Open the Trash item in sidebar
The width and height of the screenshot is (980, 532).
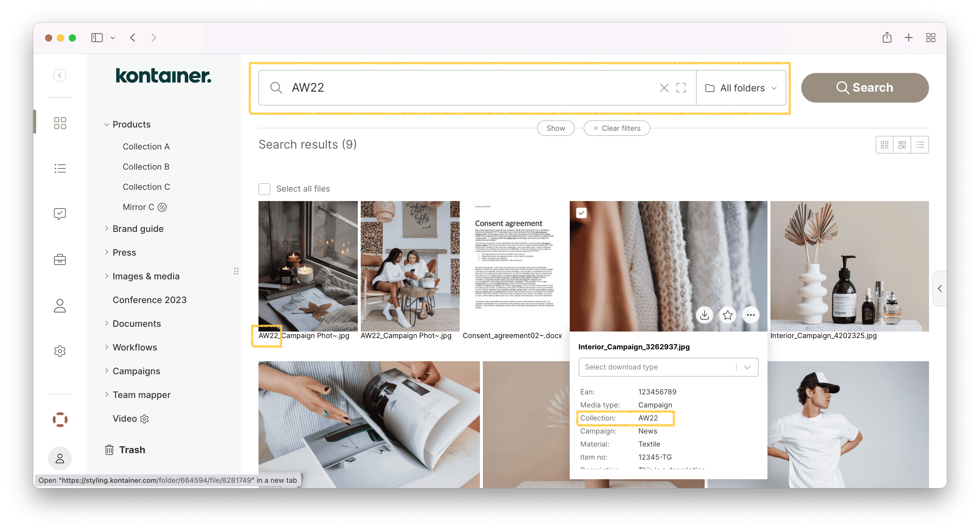(x=132, y=450)
